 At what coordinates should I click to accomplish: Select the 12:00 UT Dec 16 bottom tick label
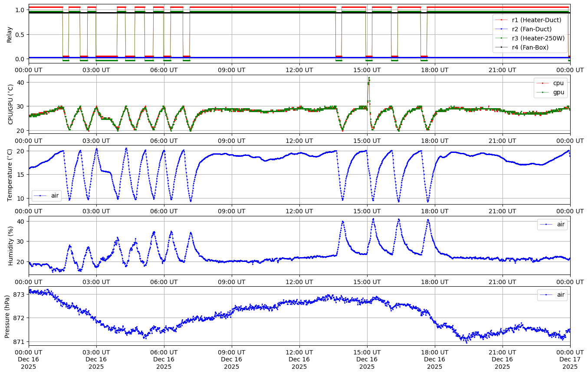pyautogui.click(x=299, y=359)
